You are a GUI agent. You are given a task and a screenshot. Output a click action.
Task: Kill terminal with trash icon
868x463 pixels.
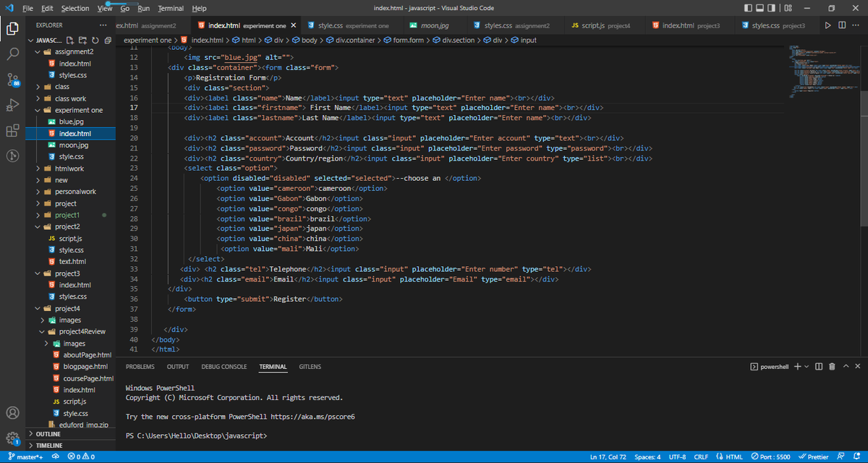[832, 367]
